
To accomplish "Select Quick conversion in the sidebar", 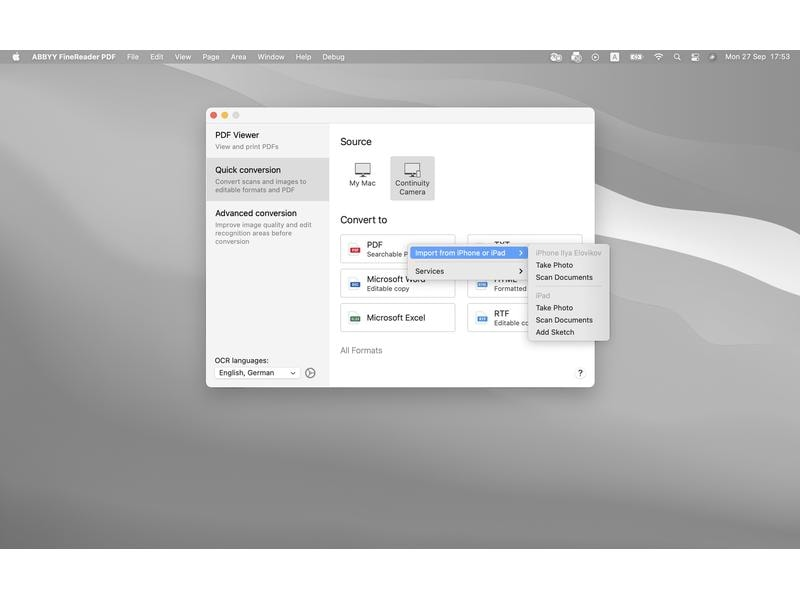I will pyautogui.click(x=267, y=179).
